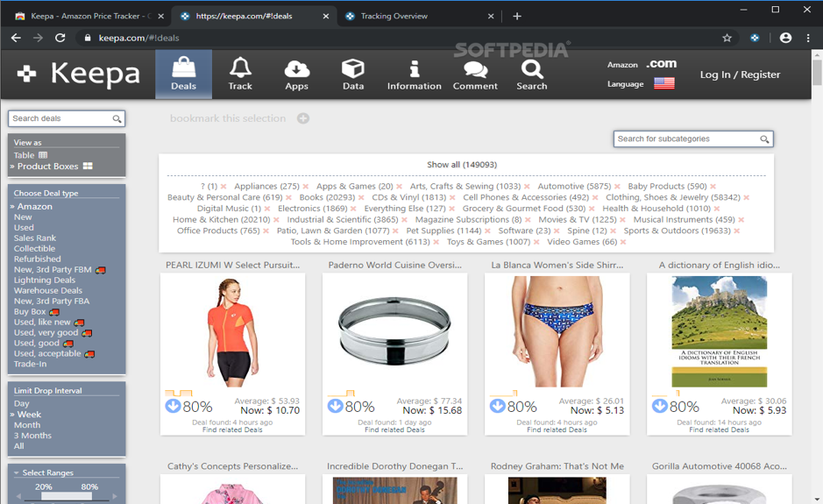The image size is (823, 504).
Task: Open the Deals section in Keepa navbar
Action: coord(183,75)
